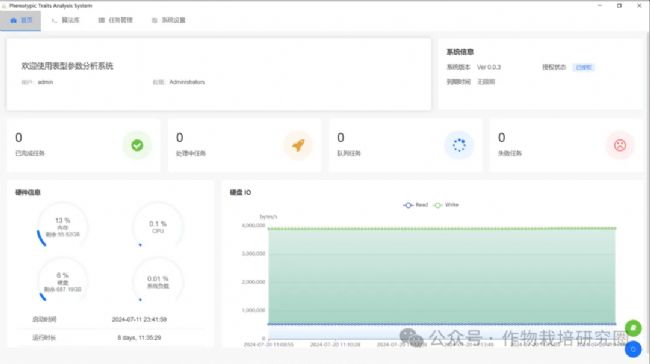Switch to the 算法库 tab
The width and height of the screenshot is (650, 364).
(65, 20)
